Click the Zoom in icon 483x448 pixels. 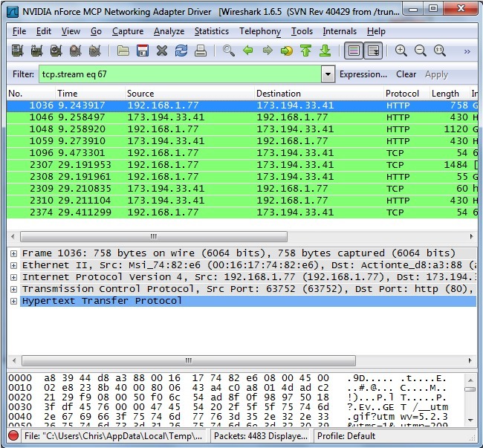[x=401, y=51]
